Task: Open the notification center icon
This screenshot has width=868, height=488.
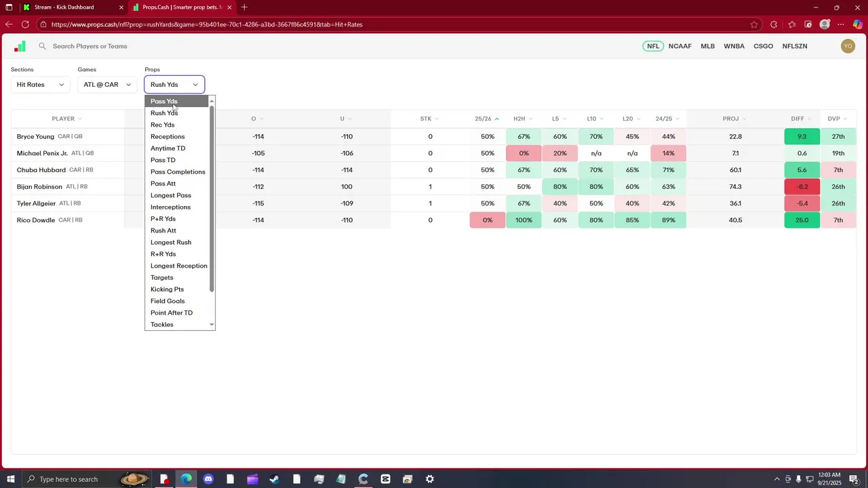Action: (x=855, y=479)
